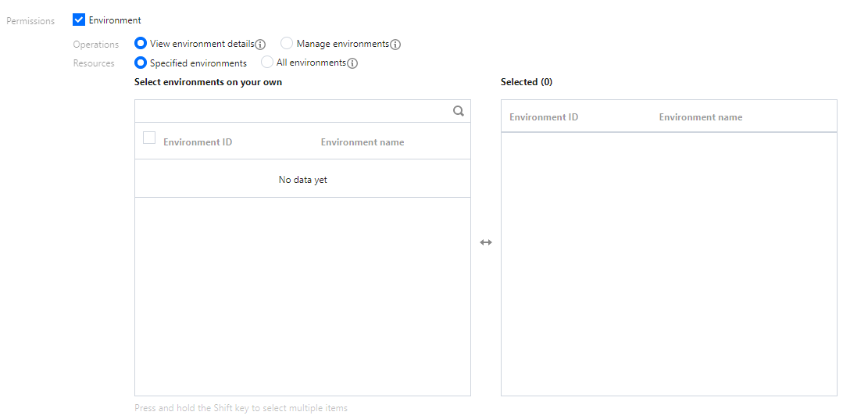Screen dimensions: 868x419
Task: Click the transfer arrows icon between lists
Action: 486,242
